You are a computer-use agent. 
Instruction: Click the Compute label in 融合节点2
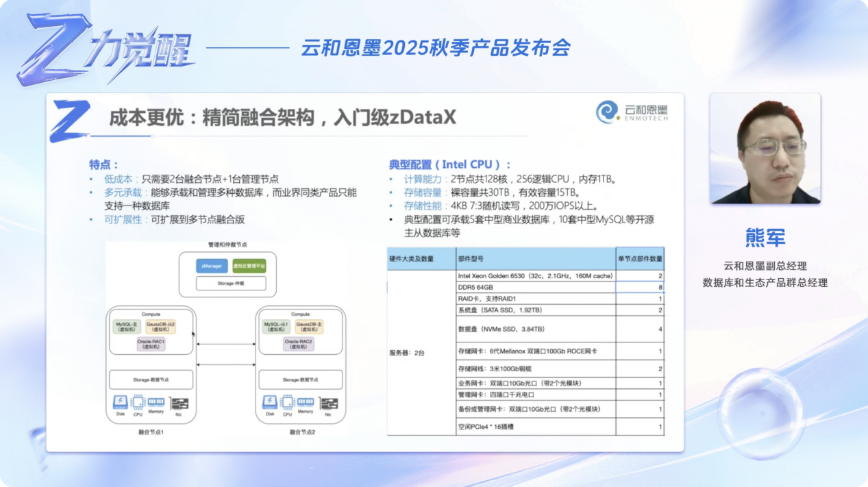point(301,314)
